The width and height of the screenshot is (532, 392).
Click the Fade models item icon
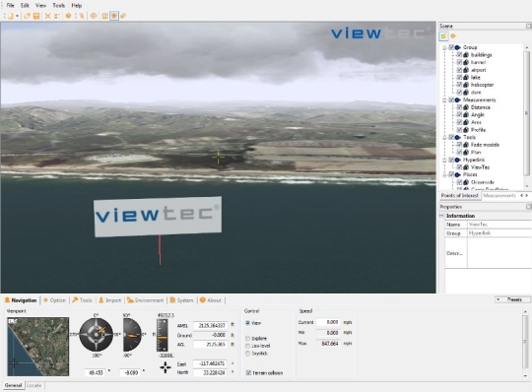466,145
